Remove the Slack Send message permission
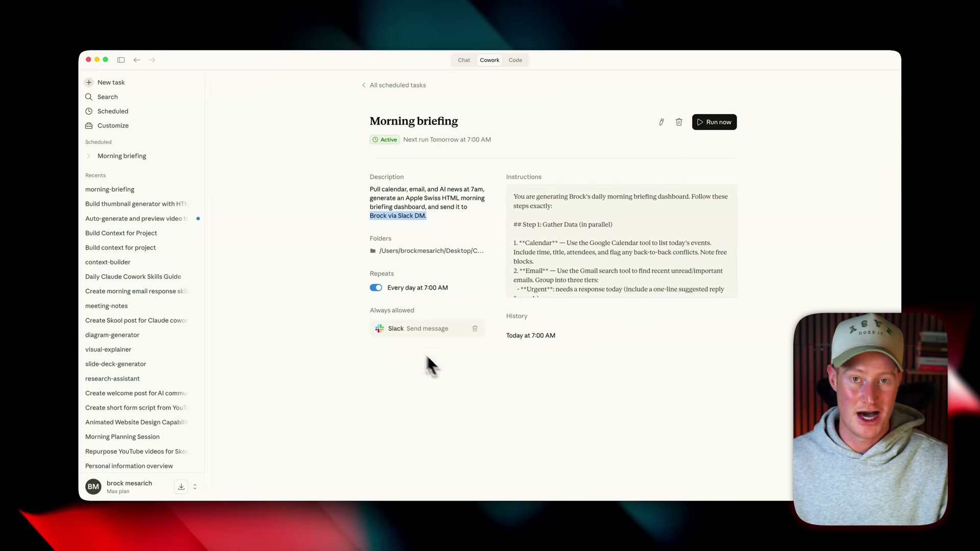Image resolution: width=980 pixels, height=551 pixels. click(x=475, y=329)
